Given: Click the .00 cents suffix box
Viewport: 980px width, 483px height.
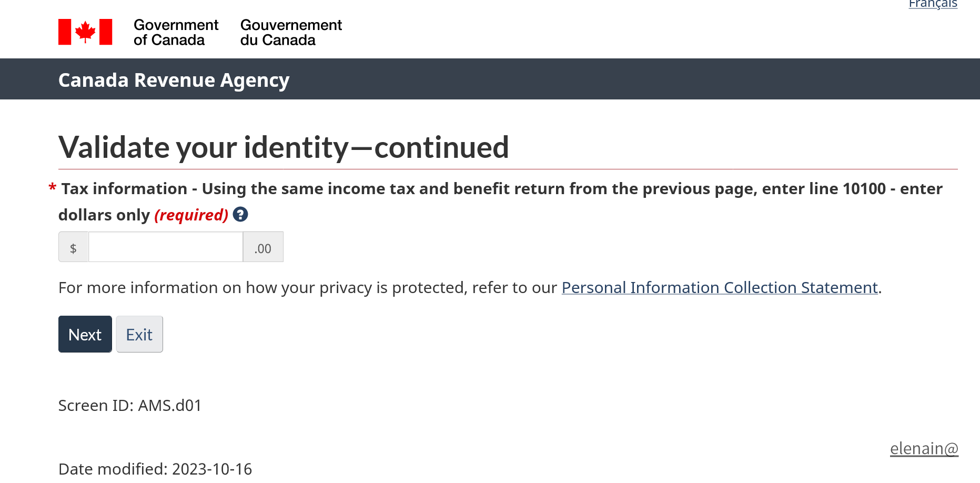Looking at the screenshot, I should coord(263,247).
